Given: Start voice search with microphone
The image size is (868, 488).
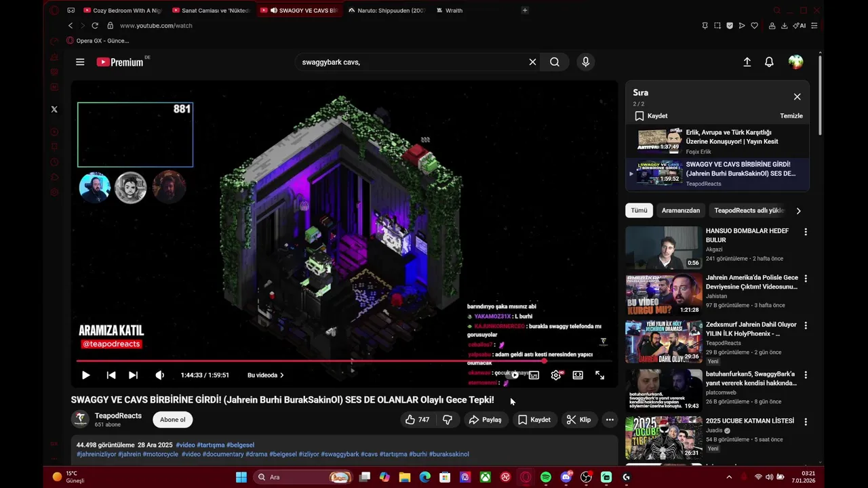Looking at the screenshot, I should pyautogui.click(x=586, y=62).
